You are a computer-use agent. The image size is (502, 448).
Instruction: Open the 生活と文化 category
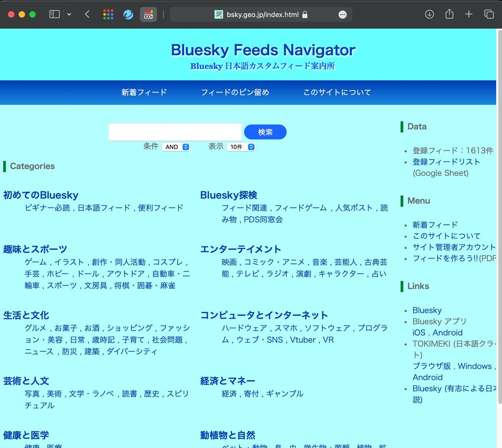(x=26, y=316)
